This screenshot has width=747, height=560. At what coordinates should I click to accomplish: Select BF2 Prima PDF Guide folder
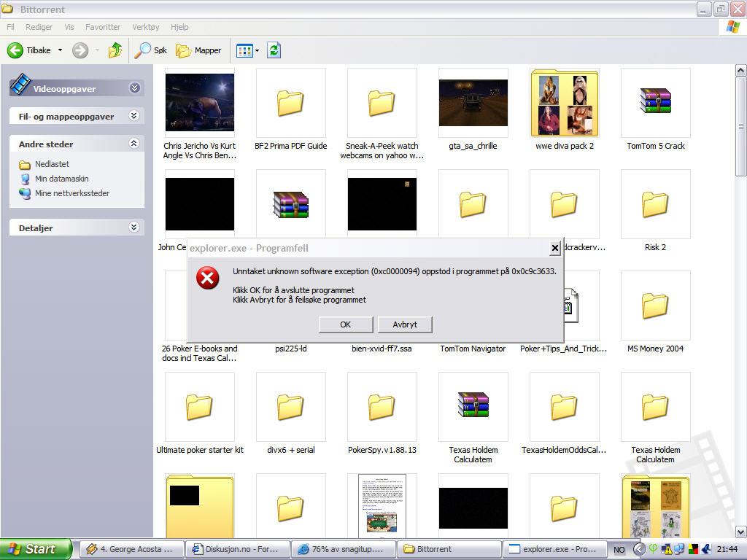290,102
